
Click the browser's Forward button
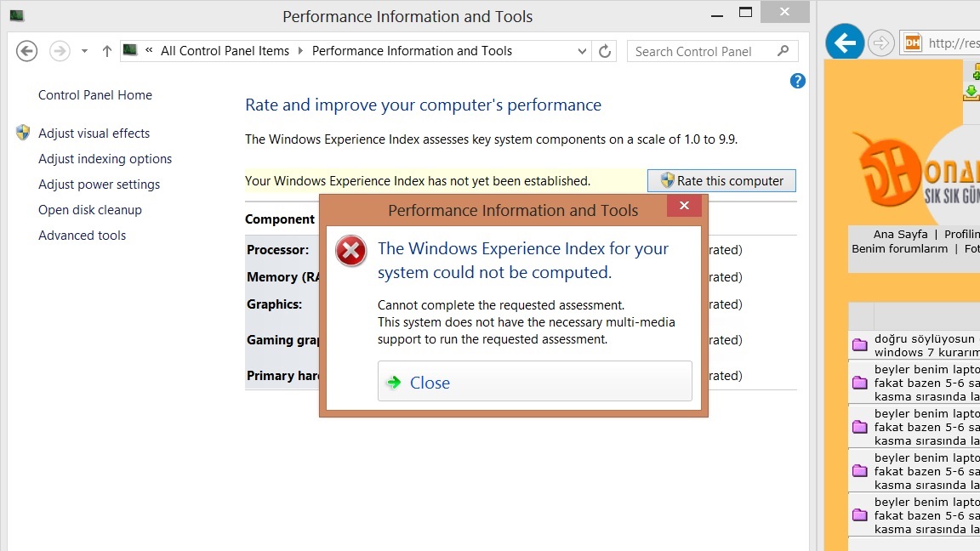point(880,43)
